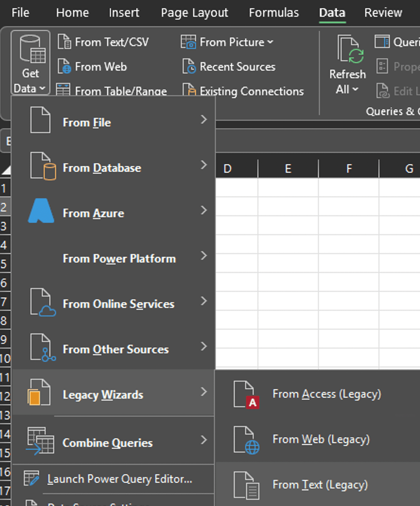Click the From Other Sources icon
Viewport: 420px width, 506px height.
click(x=43, y=348)
